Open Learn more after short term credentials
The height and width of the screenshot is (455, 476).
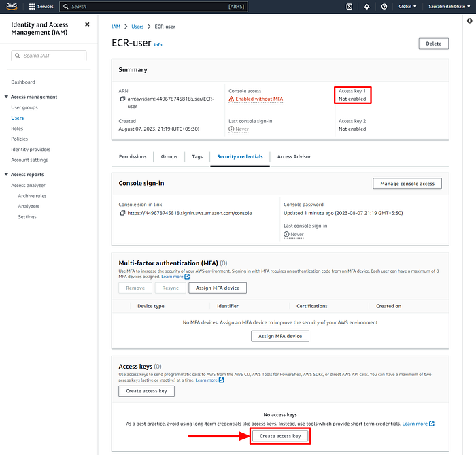pos(415,424)
